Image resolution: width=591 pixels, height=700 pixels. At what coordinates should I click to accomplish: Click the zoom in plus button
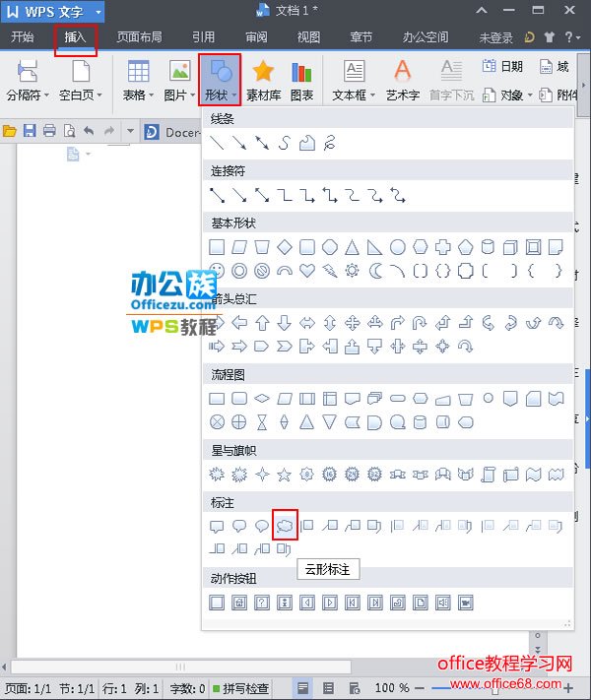click(567, 688)
